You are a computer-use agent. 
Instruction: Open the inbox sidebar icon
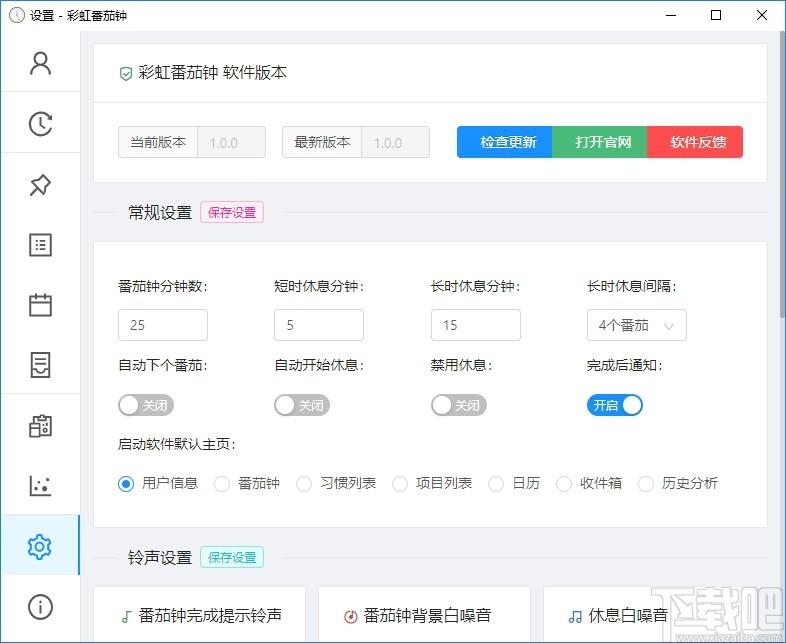click(x=40, y=365)
